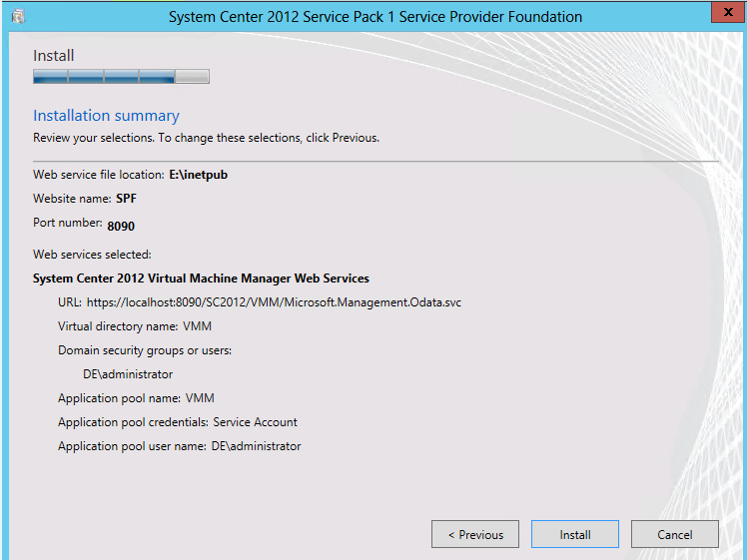Click the localhost:8090 Odata.svc URL text
747x560 pixels.
pos(274,301)
